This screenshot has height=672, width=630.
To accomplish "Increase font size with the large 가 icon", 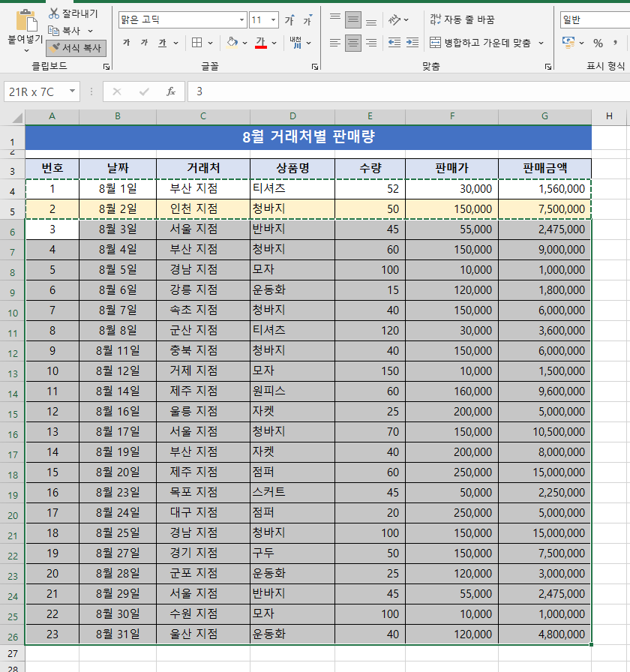I will tap(289, 19).
